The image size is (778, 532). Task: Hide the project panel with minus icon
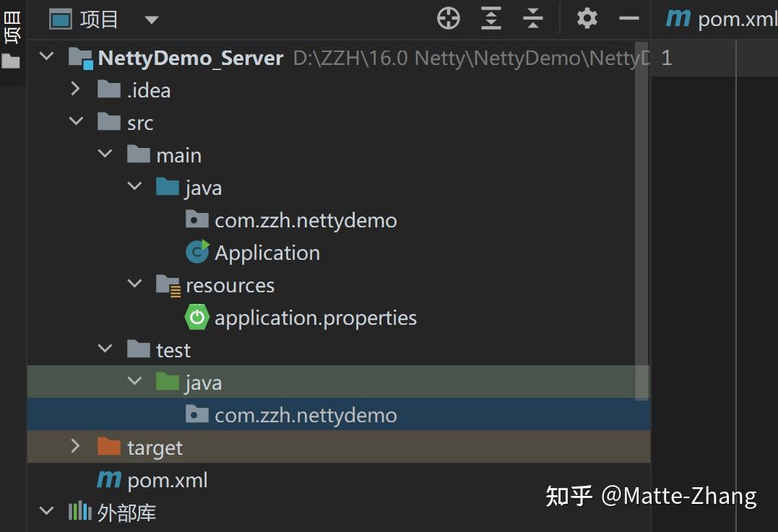pos(629,19)
